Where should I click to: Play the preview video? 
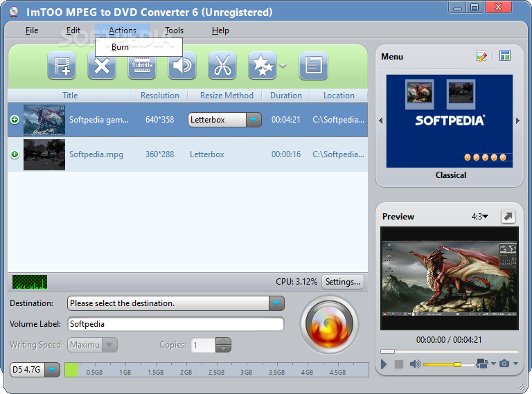click(384, 364)
